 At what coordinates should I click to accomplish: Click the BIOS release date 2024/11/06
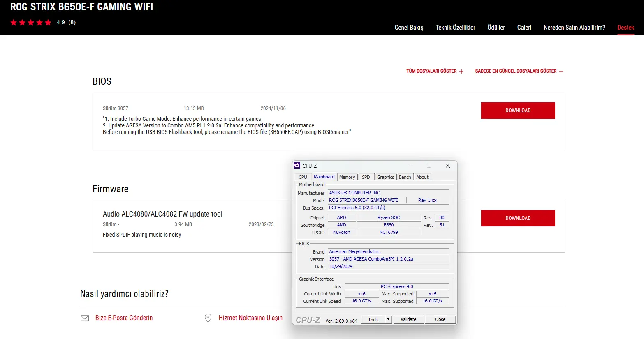(273, 108)
